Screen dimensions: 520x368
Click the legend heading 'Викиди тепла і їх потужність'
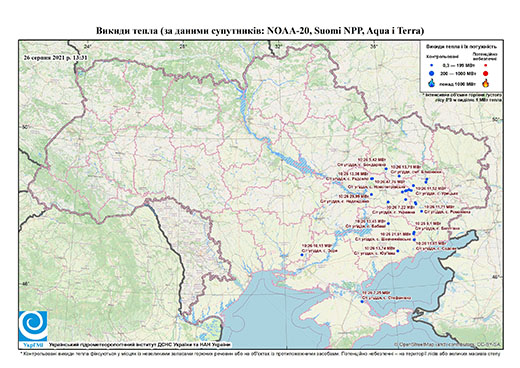(x=462, y=46)
